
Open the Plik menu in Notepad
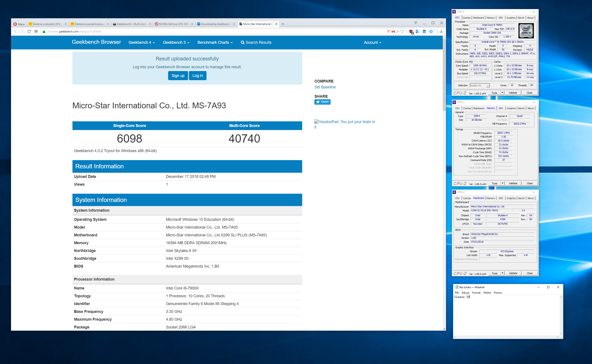(x=457, y=293)
